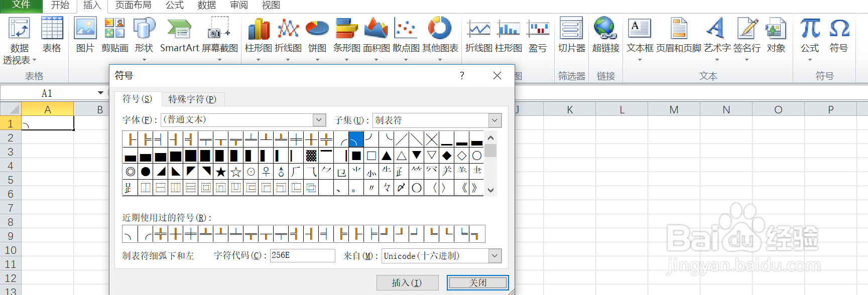Click dialog help question mark

click(462, 76)
